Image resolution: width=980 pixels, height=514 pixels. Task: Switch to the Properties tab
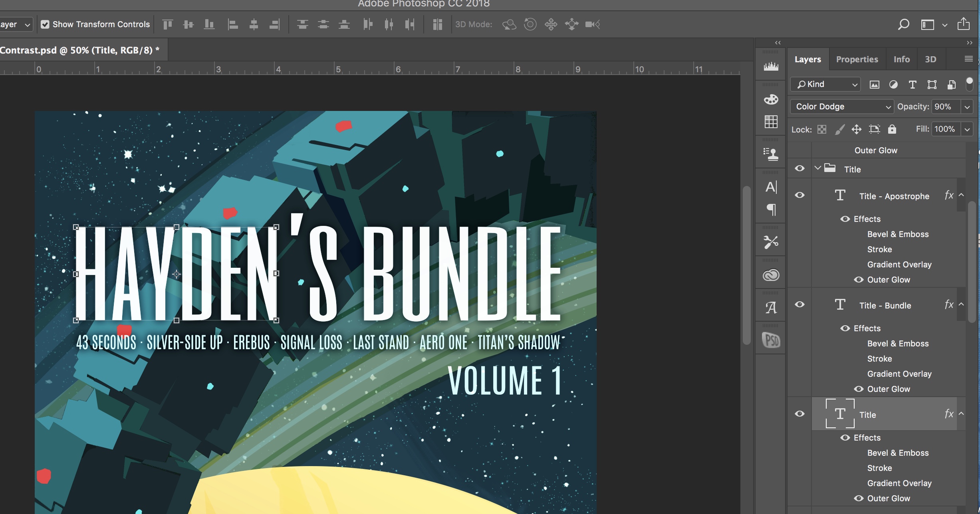(857, 59)
